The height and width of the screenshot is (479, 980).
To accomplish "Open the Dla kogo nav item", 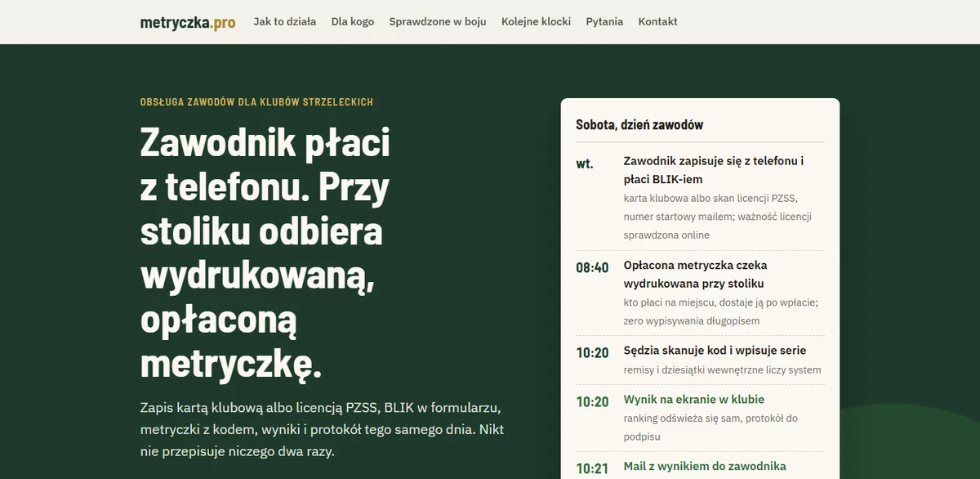I will pyautogui.click(x=353, y=22).
